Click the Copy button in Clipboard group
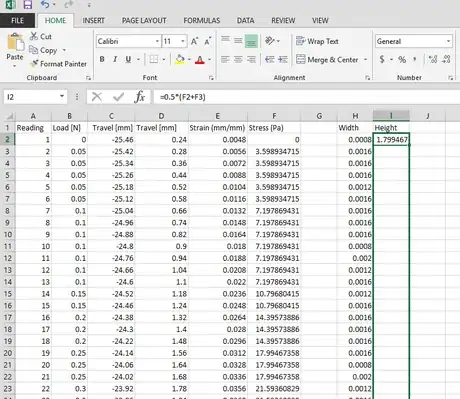 pos(43,50)
